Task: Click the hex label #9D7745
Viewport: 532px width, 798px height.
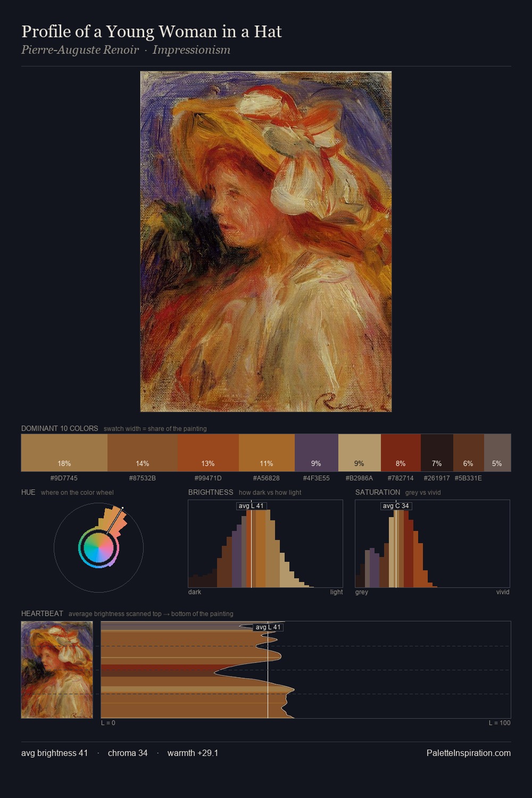Action: click(64, 478)
